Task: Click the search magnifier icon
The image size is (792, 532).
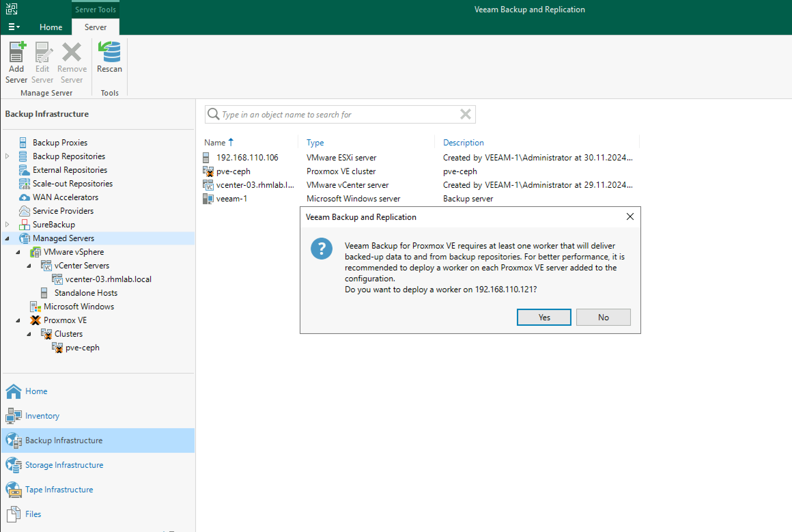Action: [213, 114]
